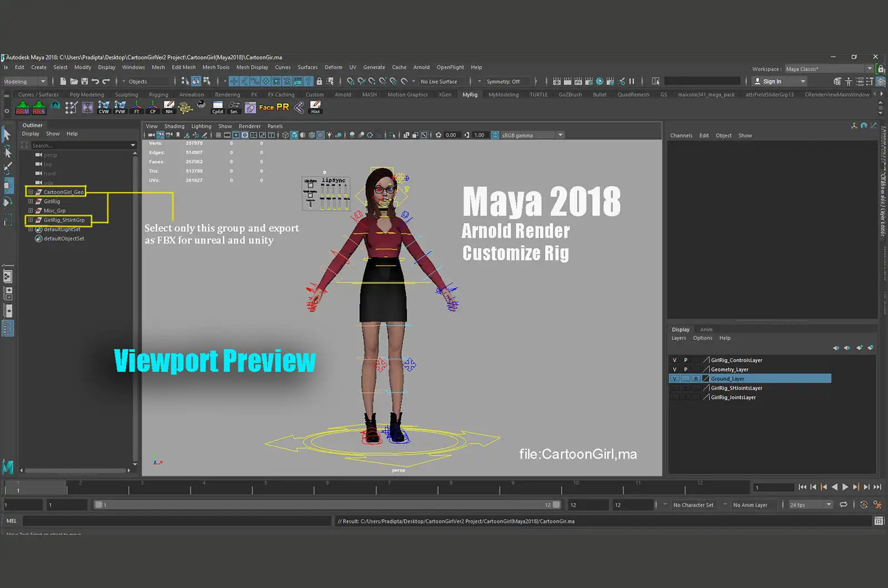Click the Undo arrow icon

pos(95,82)
